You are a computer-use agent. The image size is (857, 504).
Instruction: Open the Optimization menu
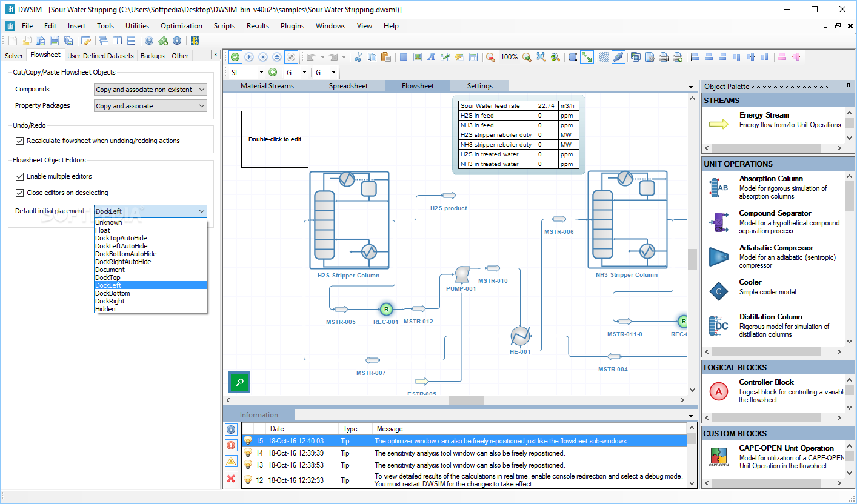(x=181, y=26)
